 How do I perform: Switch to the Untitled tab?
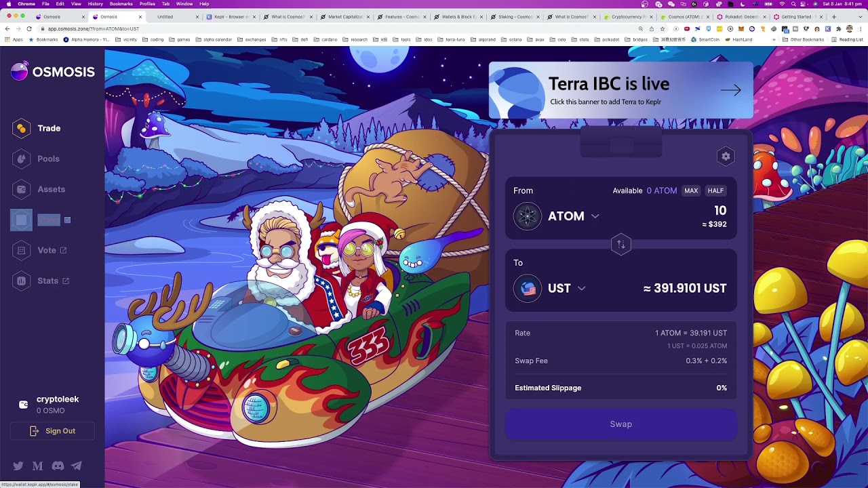[x=173, y=16]
